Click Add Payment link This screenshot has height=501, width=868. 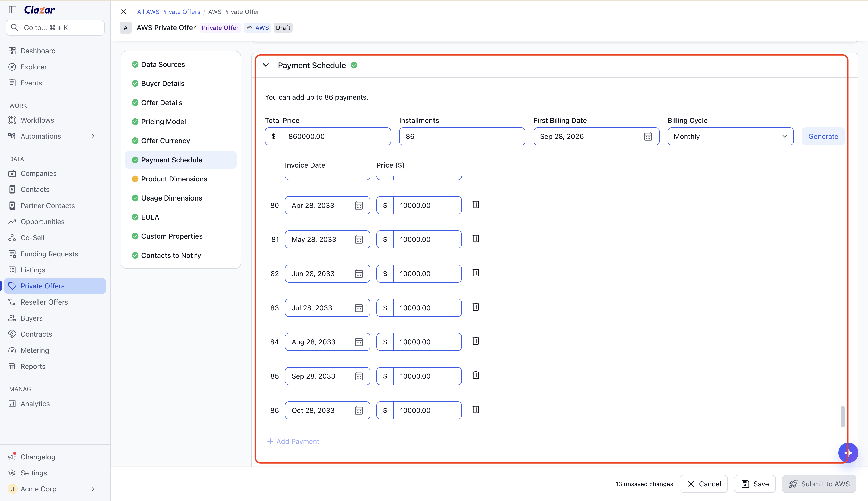click(x=293, y=441)
